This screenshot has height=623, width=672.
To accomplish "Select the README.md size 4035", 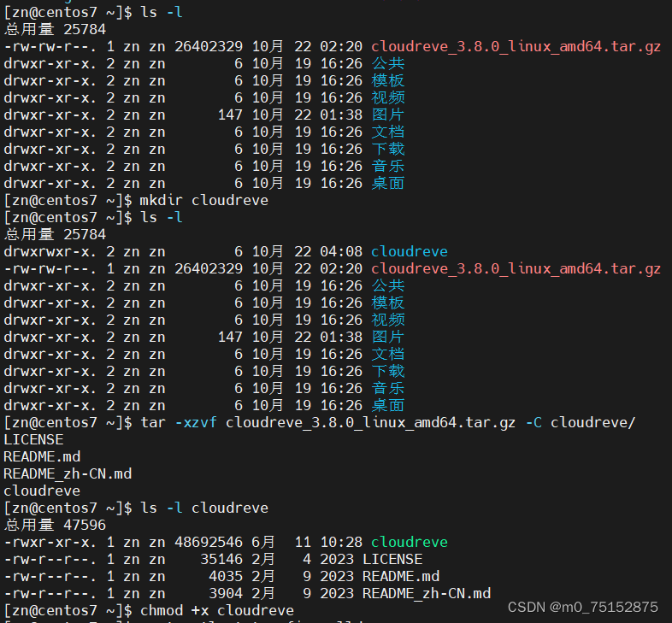I will coord(226,577).
